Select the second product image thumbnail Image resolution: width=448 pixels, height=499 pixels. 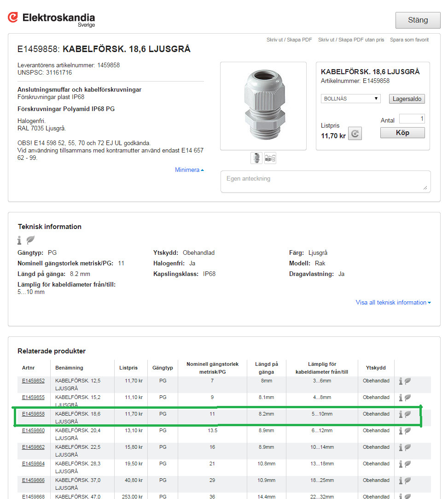[x=270, y=158]
